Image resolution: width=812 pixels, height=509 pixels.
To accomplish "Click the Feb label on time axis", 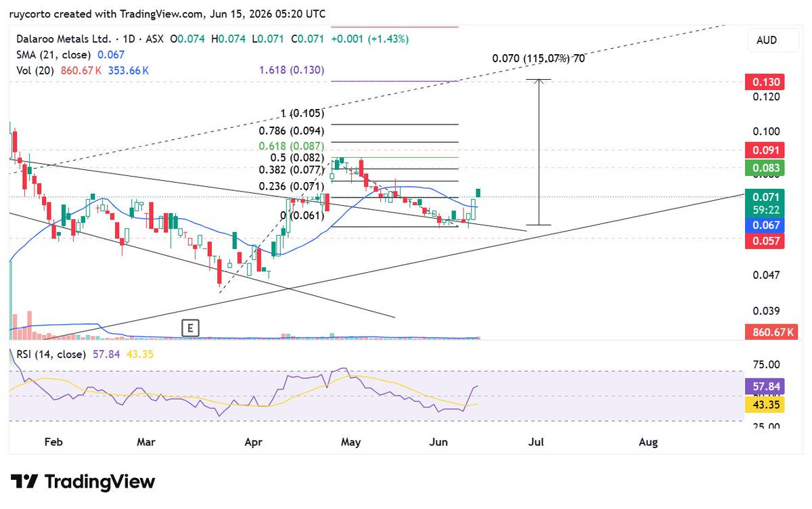I will tap(53, 443).
